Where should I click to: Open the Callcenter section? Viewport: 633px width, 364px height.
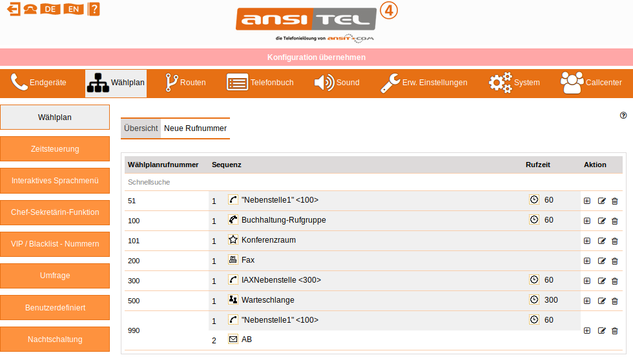(x=590, y=83)
